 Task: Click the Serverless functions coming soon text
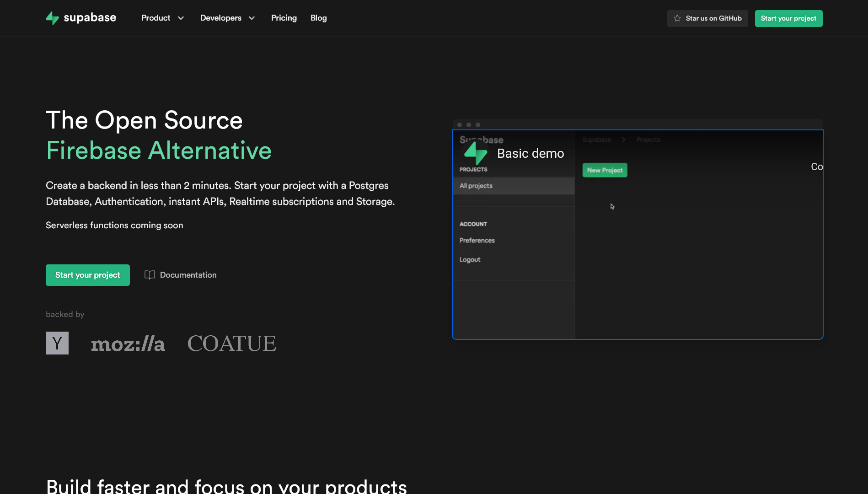click(x=114, y=225)
